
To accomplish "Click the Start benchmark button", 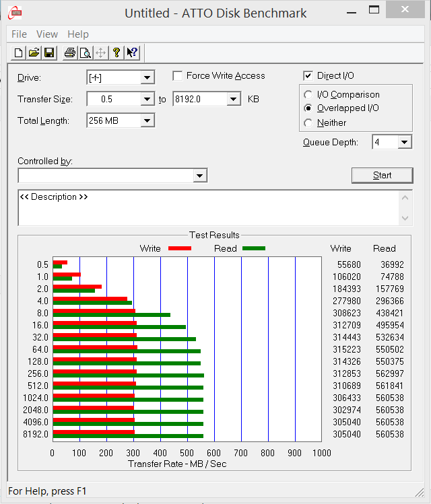I will [x=382, y=176].
